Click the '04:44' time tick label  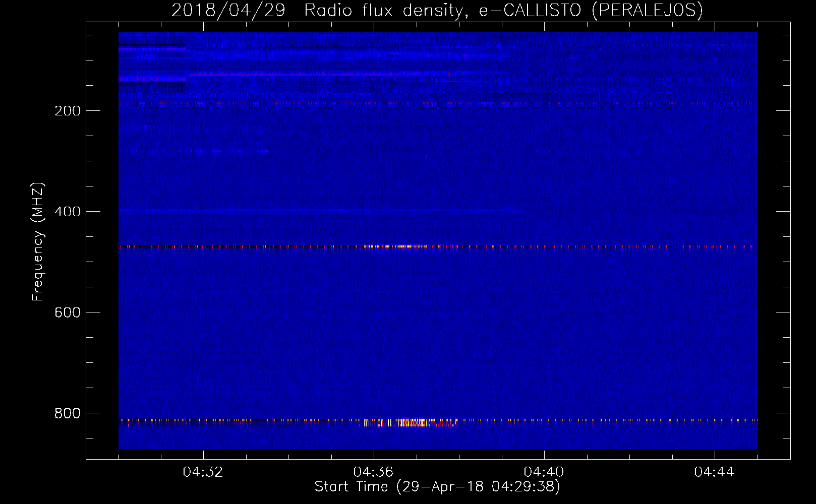click(714, 472)
